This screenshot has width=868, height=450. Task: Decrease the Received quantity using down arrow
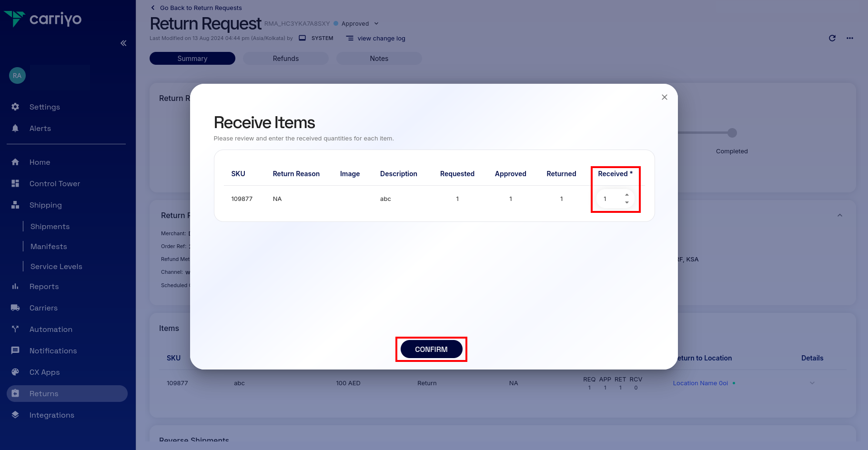626,203
